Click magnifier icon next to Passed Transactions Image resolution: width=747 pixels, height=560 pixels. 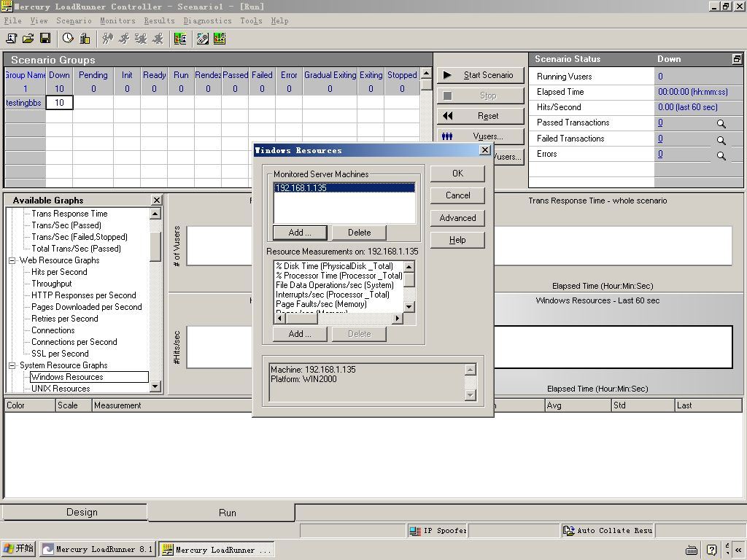pyautogui.click(x=721, y=124)
